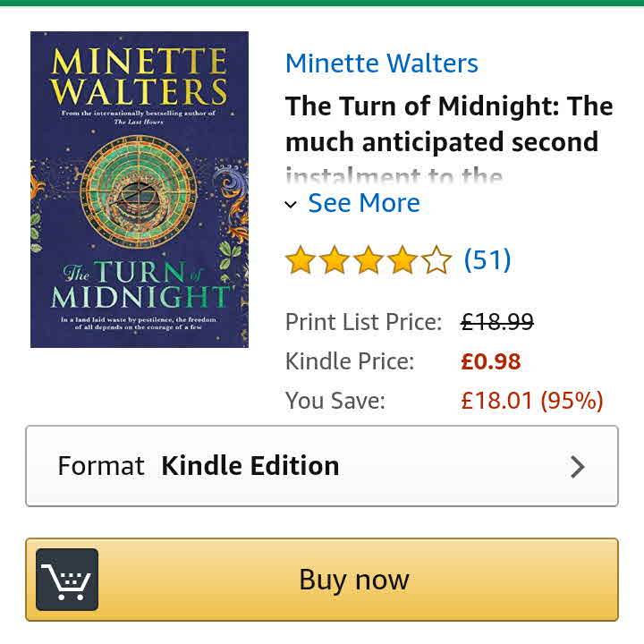Open the Format Kindle Edition selector
This screenshot has width=644, height=644.
[x=321, y=466]
